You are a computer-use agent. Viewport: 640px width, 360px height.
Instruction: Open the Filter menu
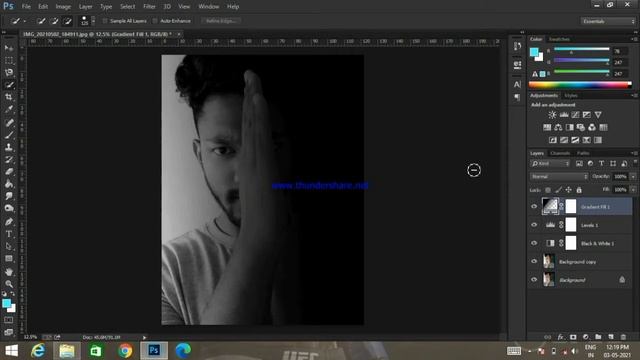click(149, 7)
